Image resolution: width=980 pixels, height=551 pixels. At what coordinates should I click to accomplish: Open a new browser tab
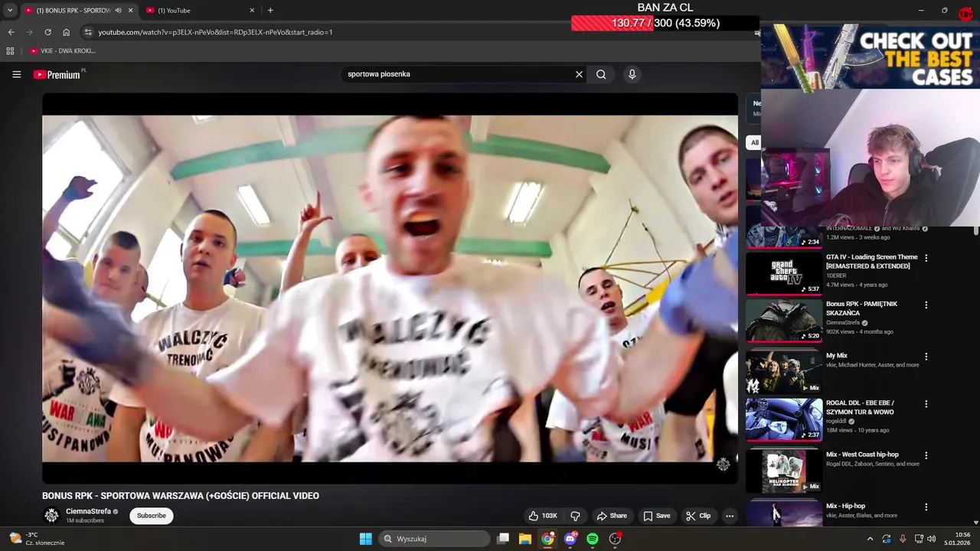[270, 10]
